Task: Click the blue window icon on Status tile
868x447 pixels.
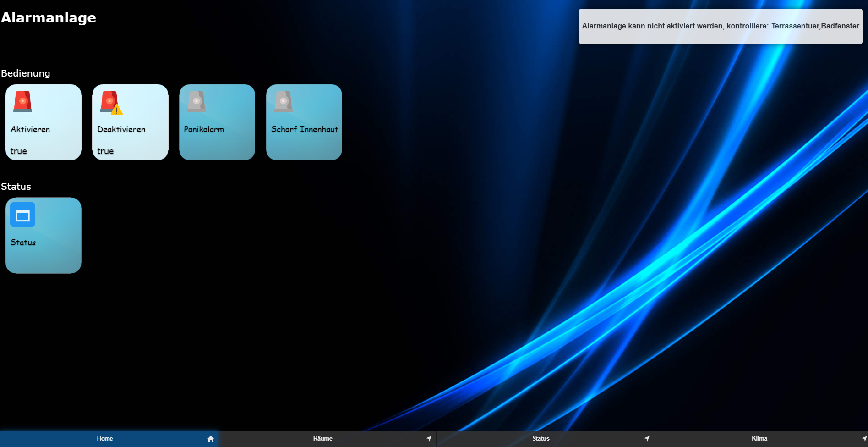Action: (23, 215)
